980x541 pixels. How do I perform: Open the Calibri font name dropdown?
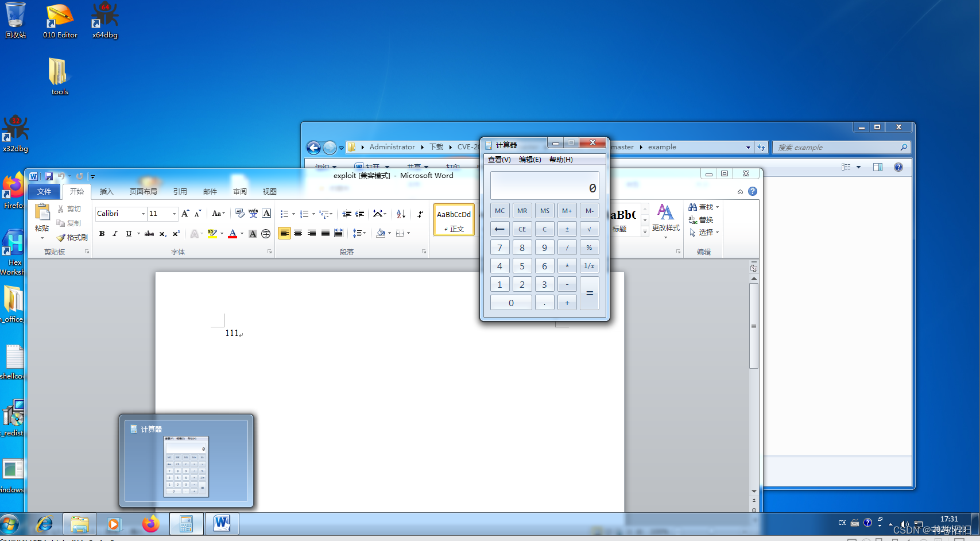click(143, 214)
